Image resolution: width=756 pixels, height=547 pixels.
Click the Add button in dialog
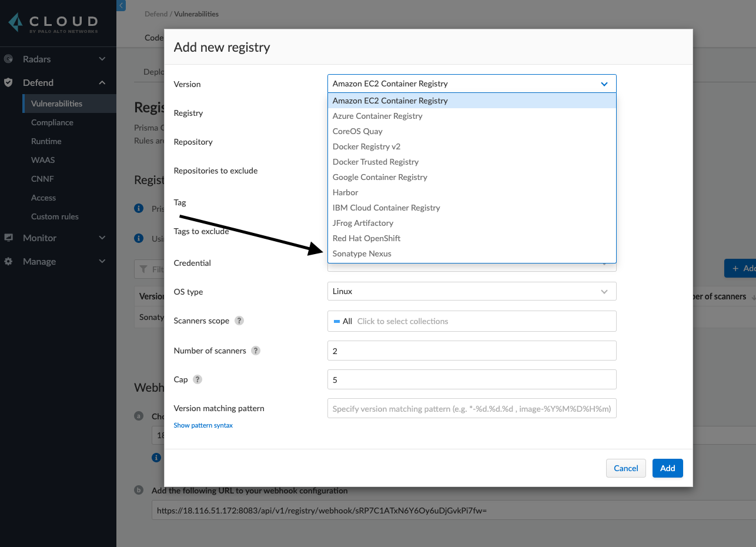[x=667, y=468]
